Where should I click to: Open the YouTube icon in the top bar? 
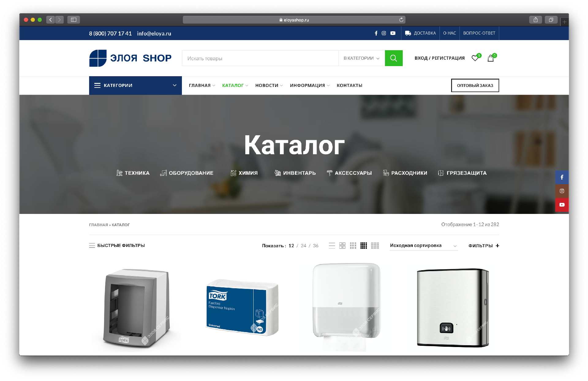coord(393,33)
